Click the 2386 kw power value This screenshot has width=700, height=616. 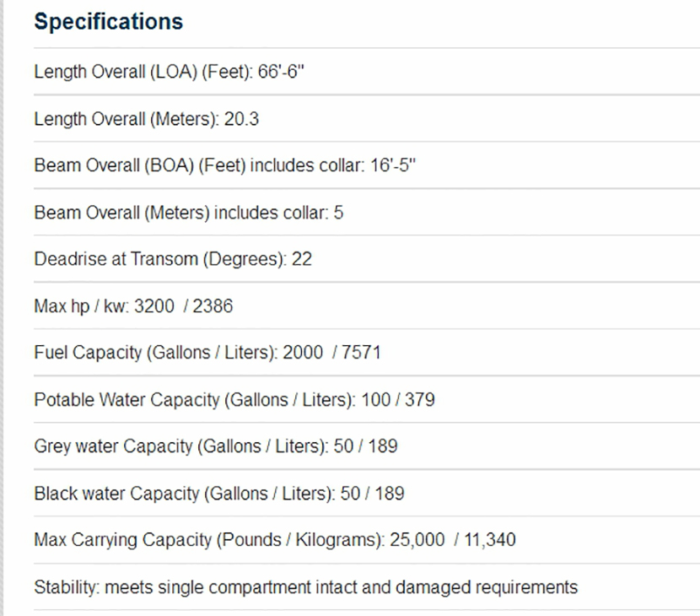point(213,306)
